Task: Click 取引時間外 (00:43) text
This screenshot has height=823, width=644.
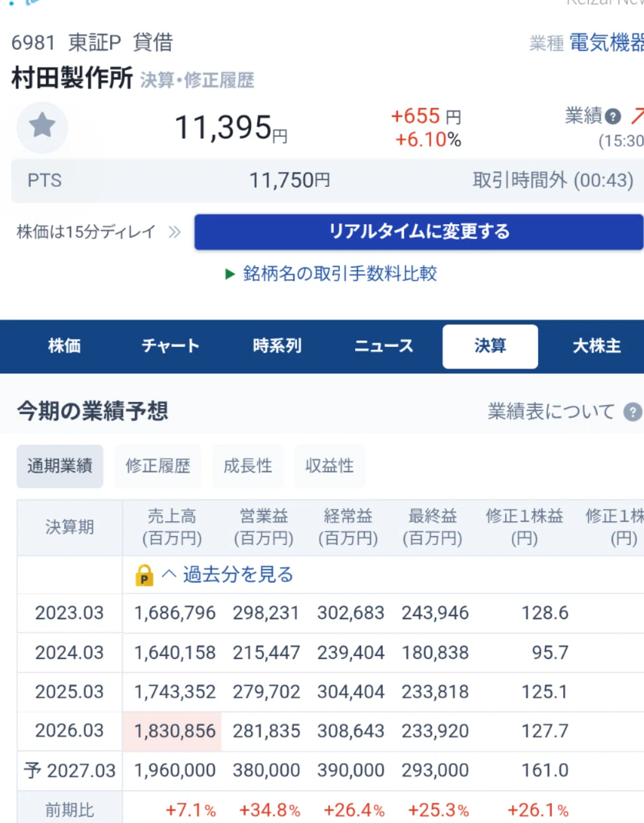Action: (553, 181)
